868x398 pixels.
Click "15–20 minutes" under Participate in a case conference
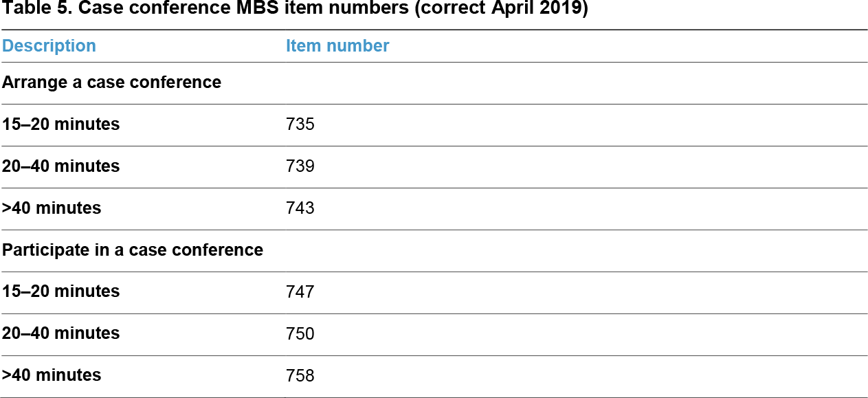tap(60, 291)
